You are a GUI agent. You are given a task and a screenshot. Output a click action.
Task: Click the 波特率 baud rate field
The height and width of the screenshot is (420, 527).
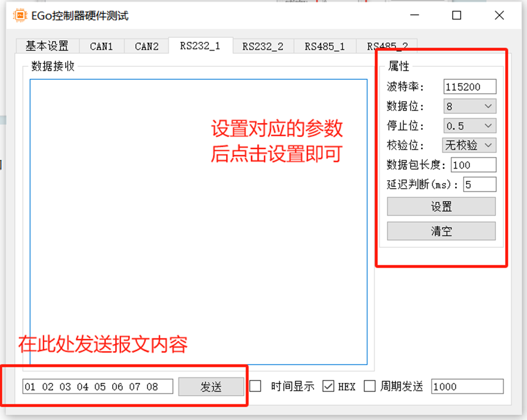point(470,86)
